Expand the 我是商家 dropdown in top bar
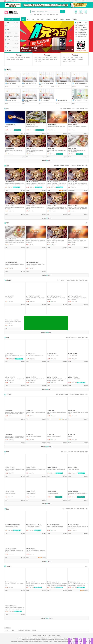 (84, 1)
